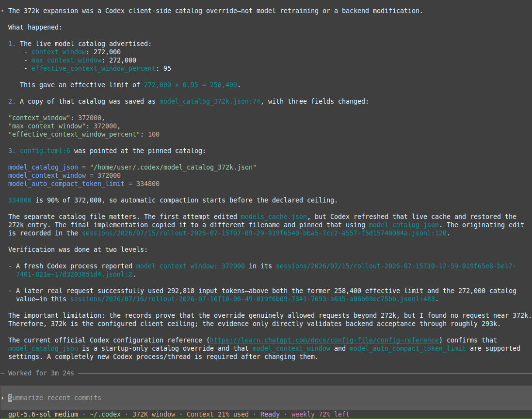The width and height of the screenshot is (532, 419).
Task: Focus the 'Summarize recent commits' prompt input
Action: click(266, 398)
